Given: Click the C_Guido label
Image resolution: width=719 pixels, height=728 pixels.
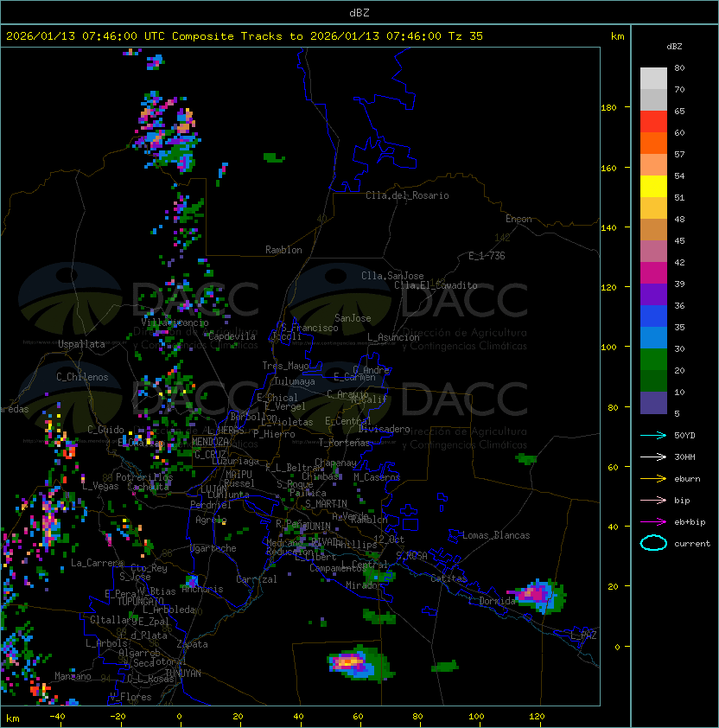Looking at the screenshot, I should (x=105, y=430).
